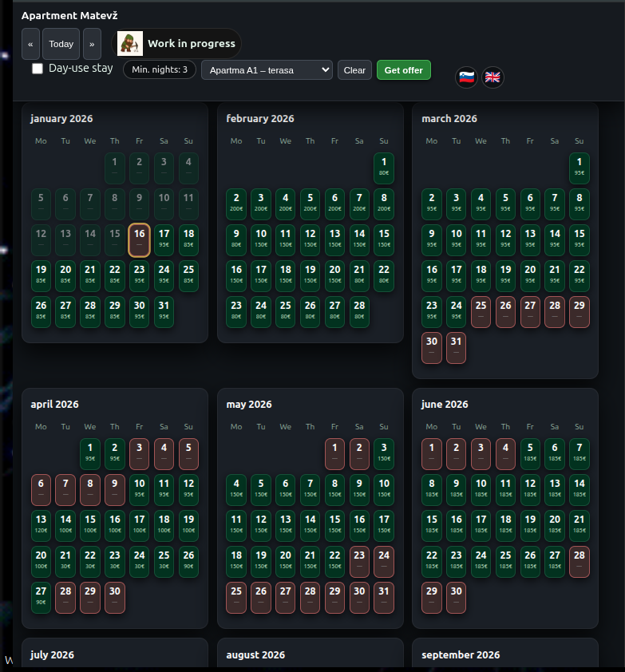Switch language via British flag icon
Image resolution: width=625 pixels, height=672 pixels.
pos(492,77)
